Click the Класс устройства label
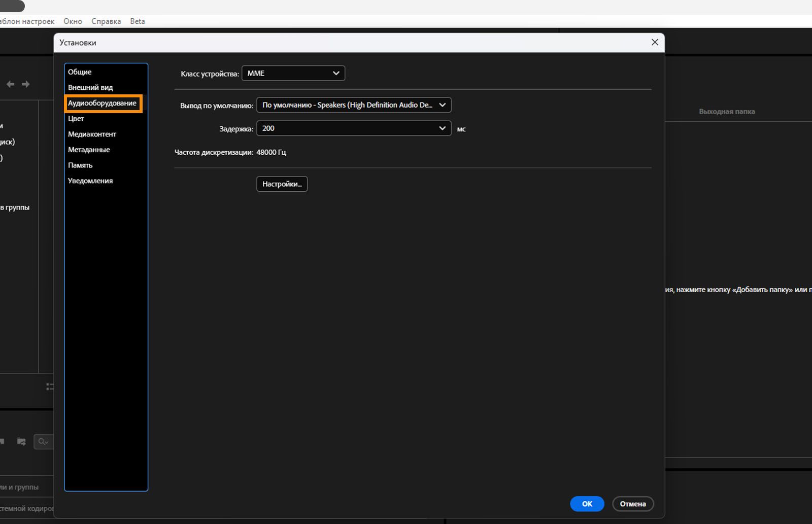This screenshot has width=812, height=524. coord(210,74)
